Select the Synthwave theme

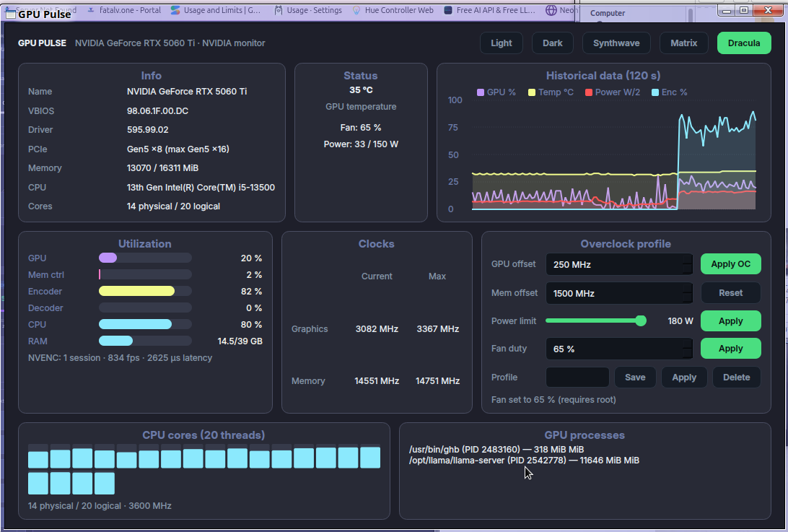(x=616, y=43)
